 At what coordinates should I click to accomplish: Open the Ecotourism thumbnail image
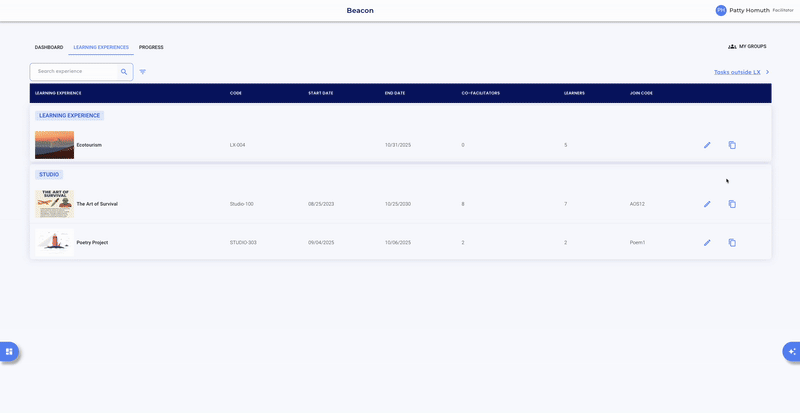click(54, 145)
